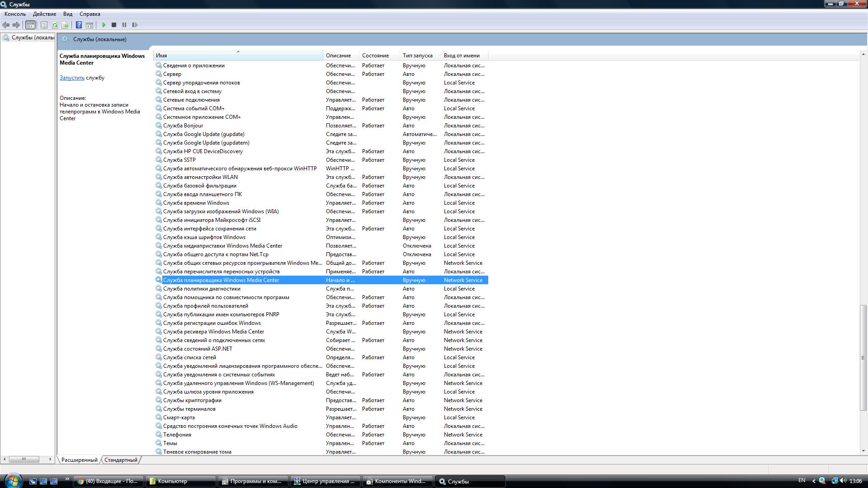Open Properties via toolbar icon
Viewport: 868px width, 488px height.
(44, 25)
